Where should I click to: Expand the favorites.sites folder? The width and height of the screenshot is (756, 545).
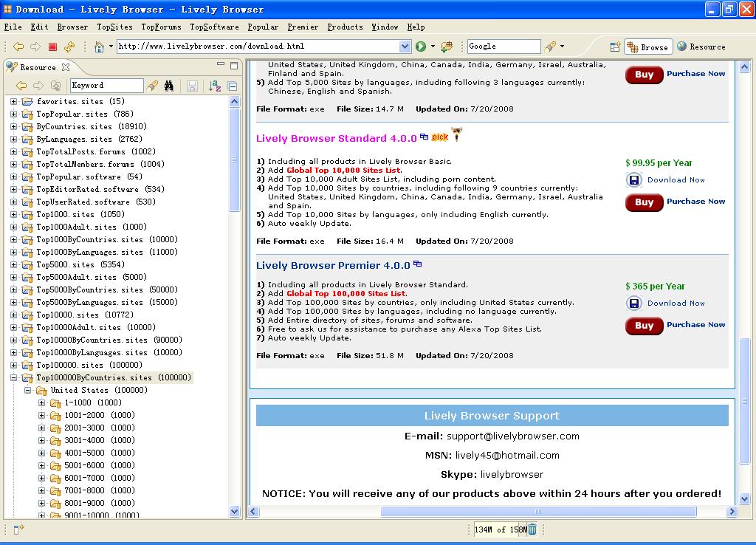coord(13,101)
